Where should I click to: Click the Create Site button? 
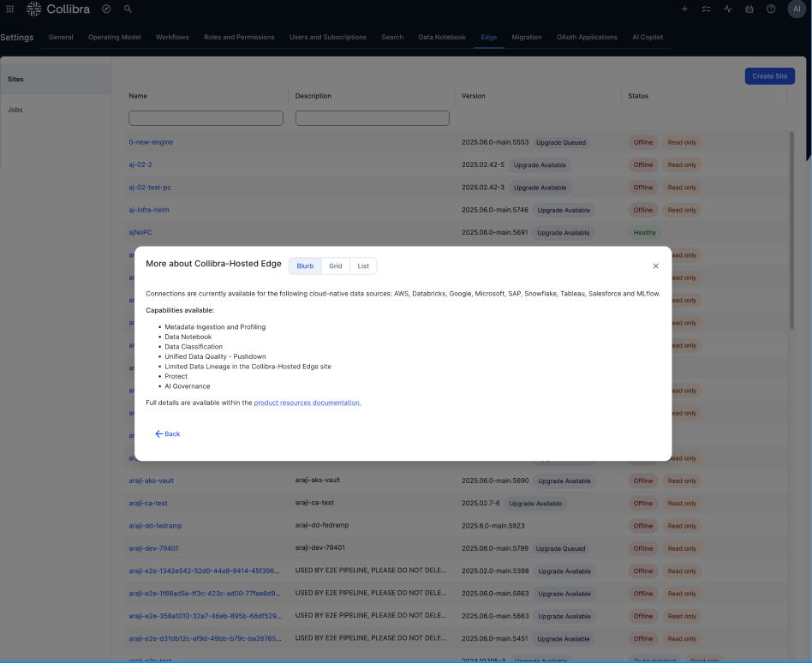click(769, 75)
